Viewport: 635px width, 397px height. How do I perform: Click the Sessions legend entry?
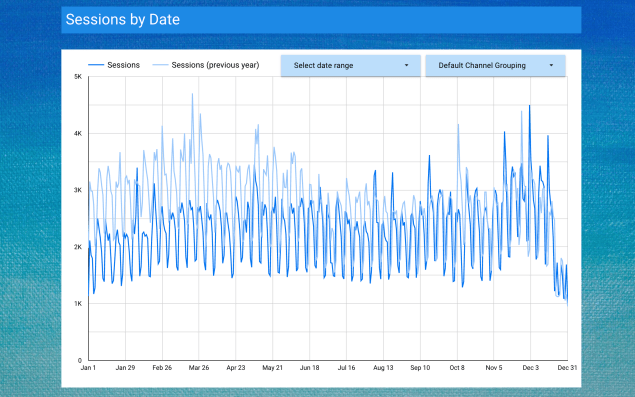[x=114, y=65]
